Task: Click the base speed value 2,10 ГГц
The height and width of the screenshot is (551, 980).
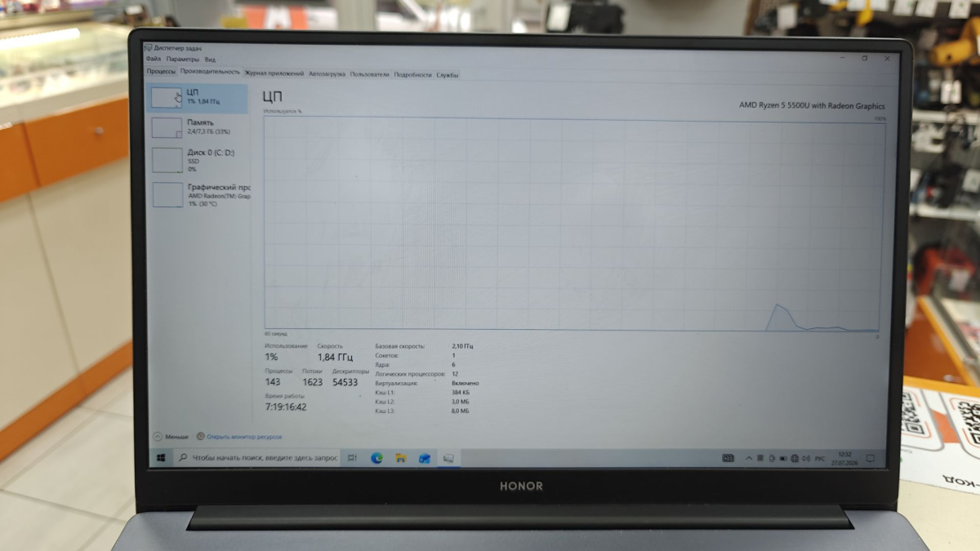Action: 462,346
